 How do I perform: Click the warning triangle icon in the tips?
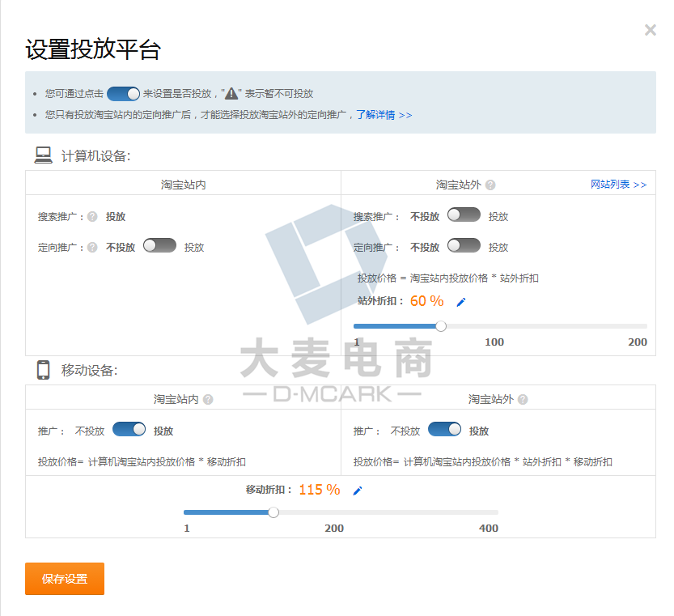[231, 93]
